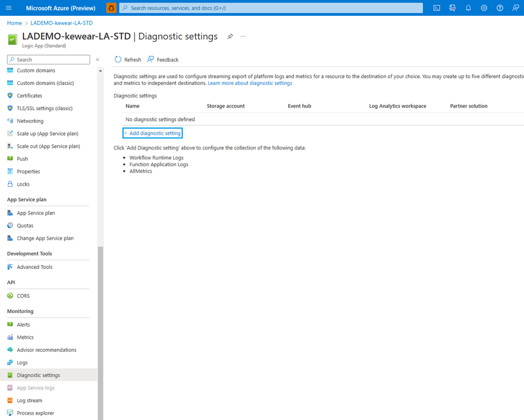Image resolution: width=524 pixels, height=420 pixels.
Task: Click the Refresh button label
Action: (133, 60)
